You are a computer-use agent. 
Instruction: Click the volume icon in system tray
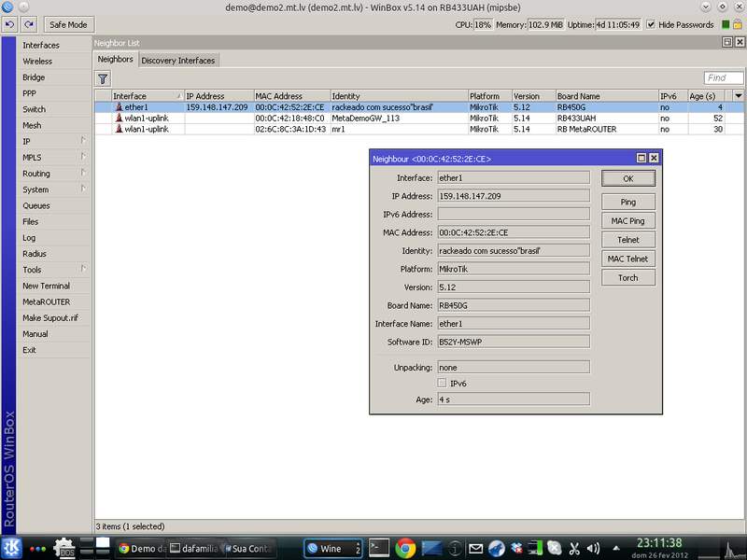pos(594,548)
